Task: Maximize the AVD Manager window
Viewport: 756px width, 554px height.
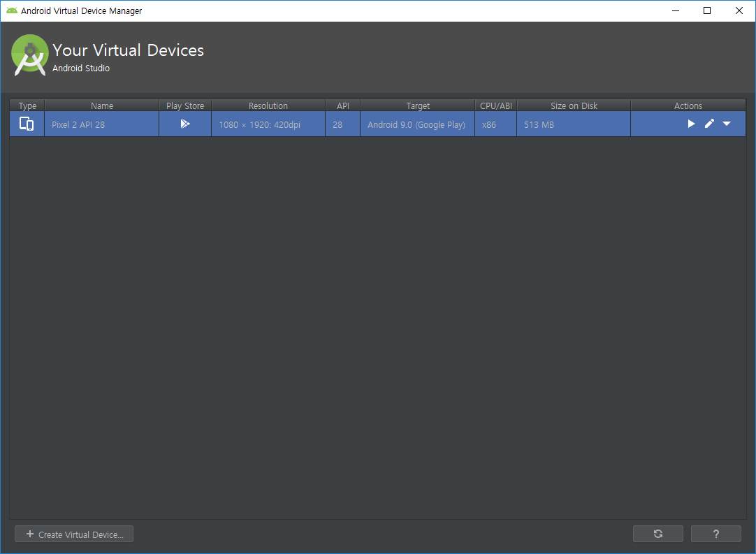Action: 707,10
